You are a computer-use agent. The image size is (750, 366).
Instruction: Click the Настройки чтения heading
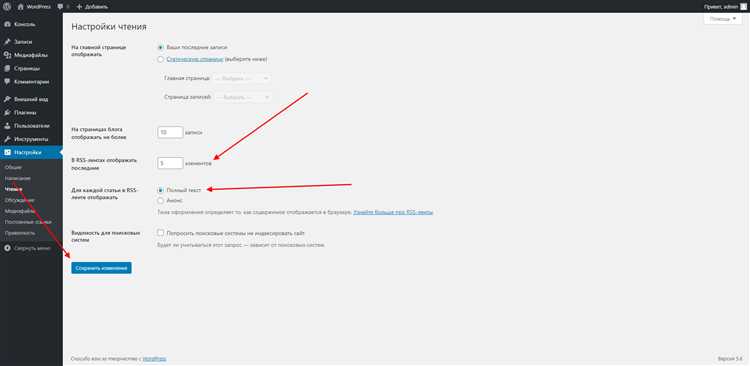(x=109, y=27)
